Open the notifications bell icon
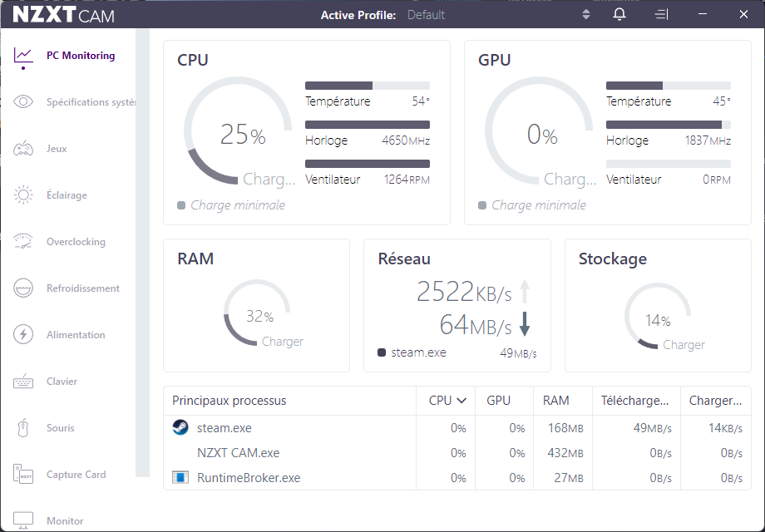Image resolution: width=765 pixels, height=532 pixels. tap(619, 15)
